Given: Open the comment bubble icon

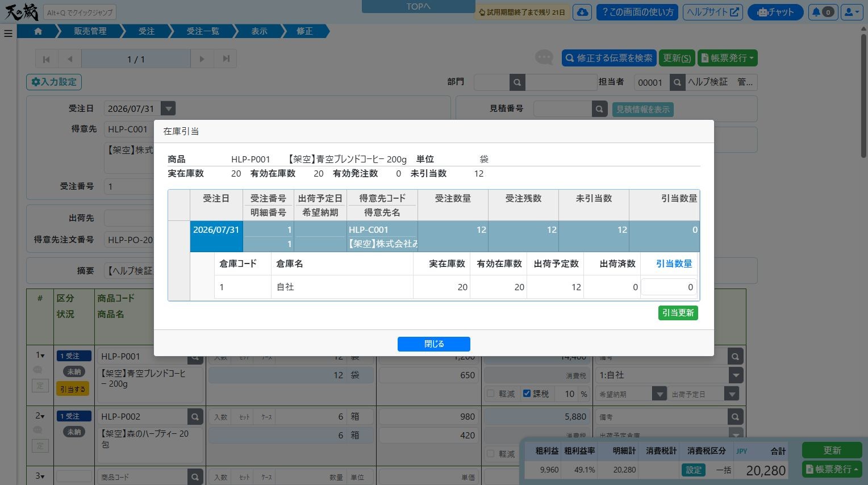Looking at the screenshot, I should pyautogui.click(x=544, y=57).
